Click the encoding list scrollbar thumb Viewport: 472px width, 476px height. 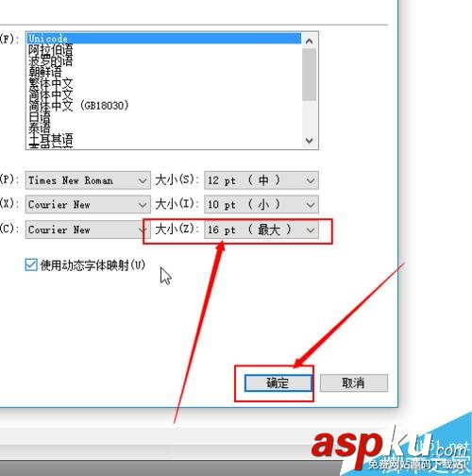point(310,75)
